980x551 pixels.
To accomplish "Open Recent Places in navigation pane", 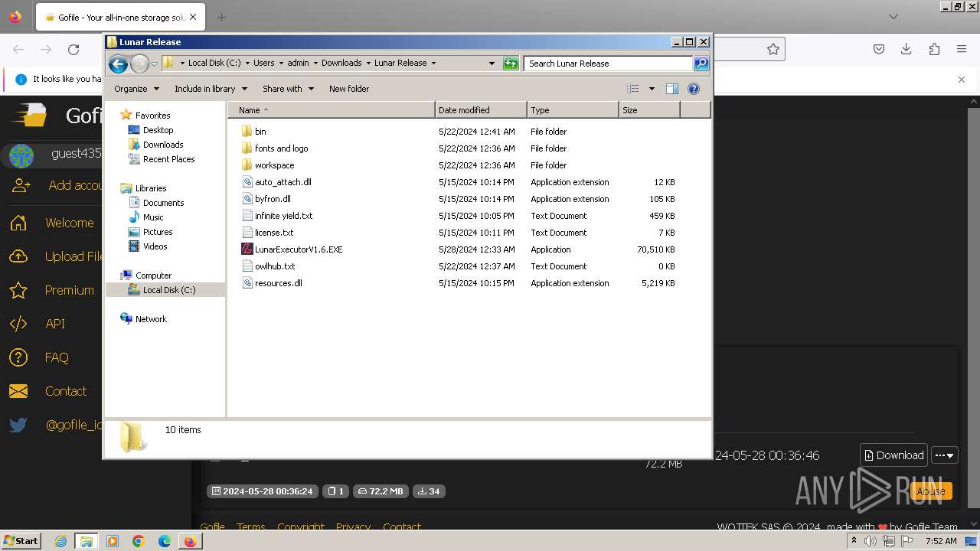I will coord(168,159).
